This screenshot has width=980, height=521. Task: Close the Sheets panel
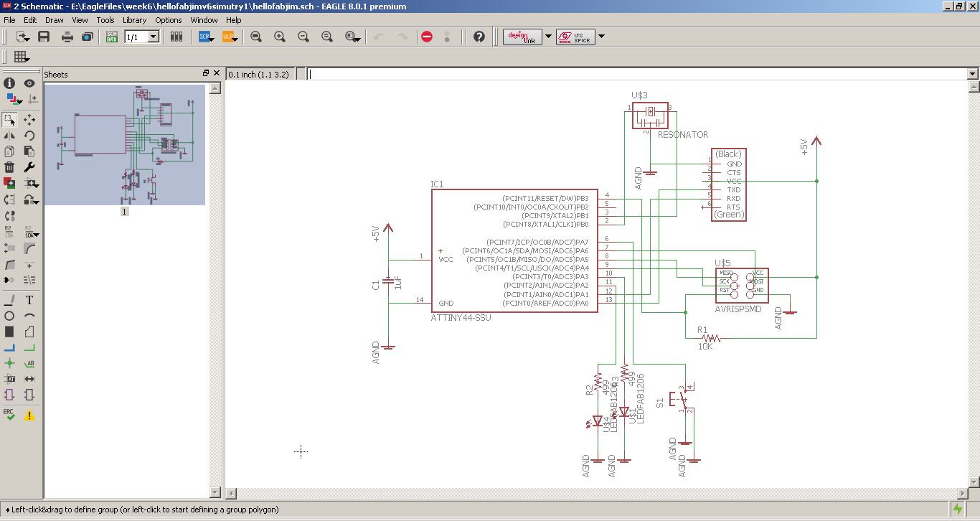tap(216, 74)
